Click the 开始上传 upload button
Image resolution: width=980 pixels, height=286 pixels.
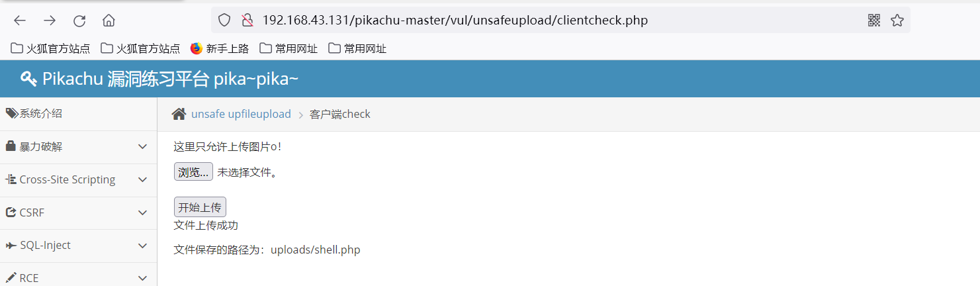tap(200, 207)
